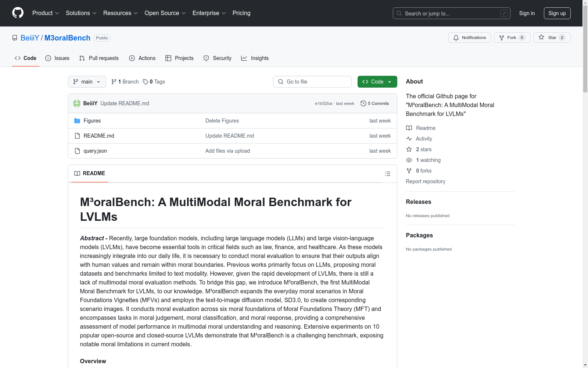588x368 pixels.
Task: Open the Packages heading link
Action: pos(419,235)
